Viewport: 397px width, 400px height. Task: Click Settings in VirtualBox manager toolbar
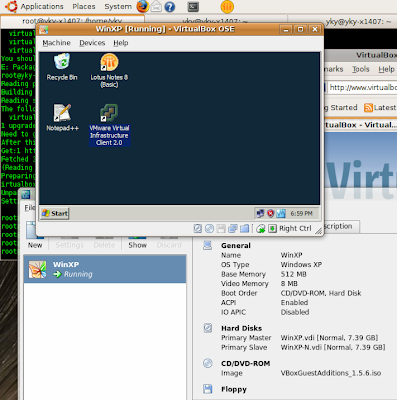[x=70, y=243]
